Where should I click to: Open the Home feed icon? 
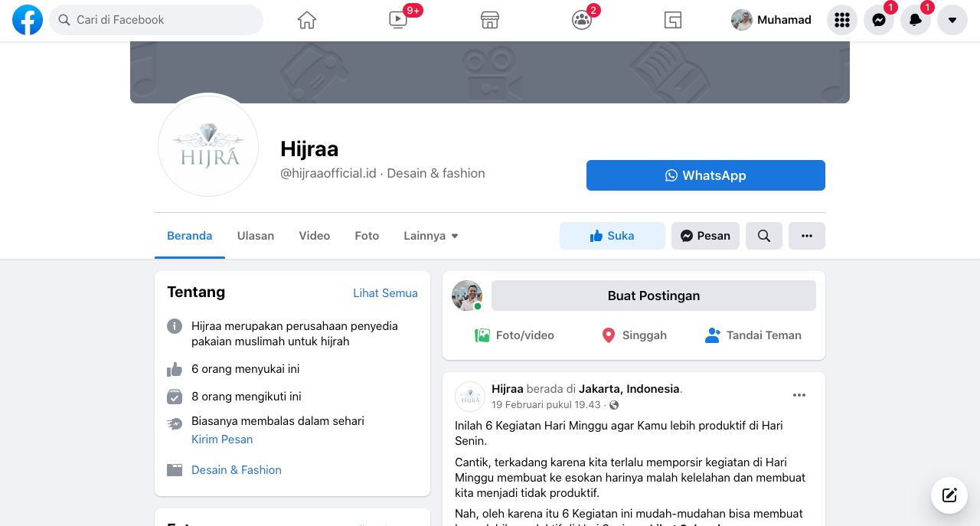click(307, 20)
